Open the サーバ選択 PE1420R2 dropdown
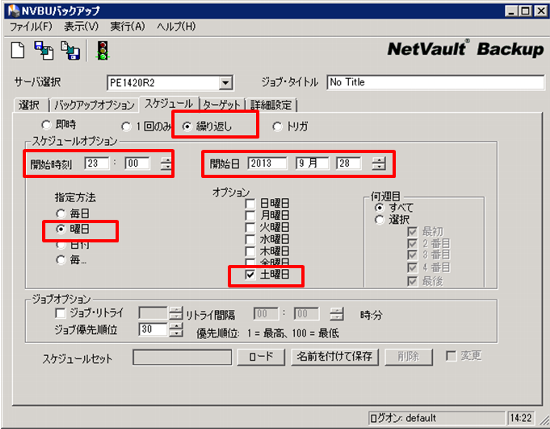The width and height of the screenshot is (550, 429). (226, 83)
